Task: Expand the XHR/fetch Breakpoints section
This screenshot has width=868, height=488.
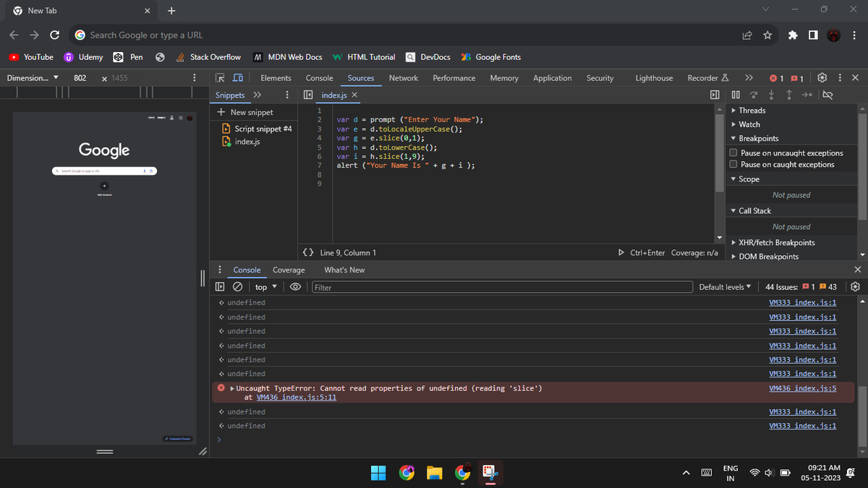Action: pyautogui.click(x=776, y=243)
